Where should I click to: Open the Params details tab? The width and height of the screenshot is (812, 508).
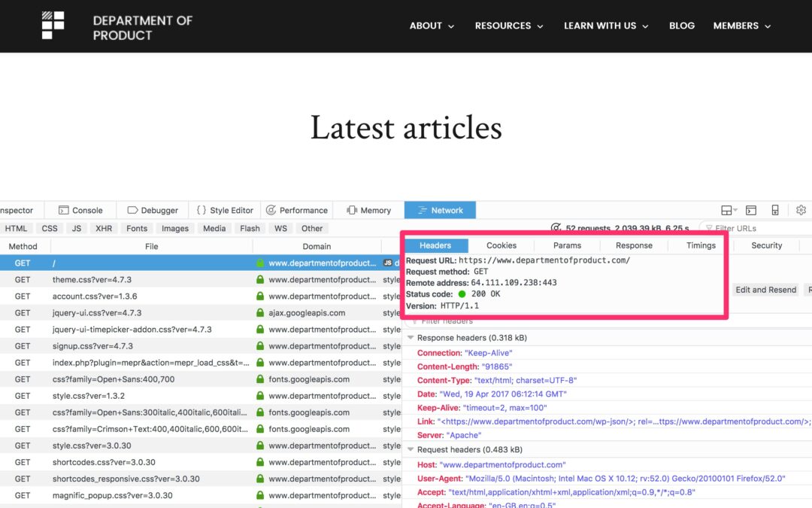567,245
